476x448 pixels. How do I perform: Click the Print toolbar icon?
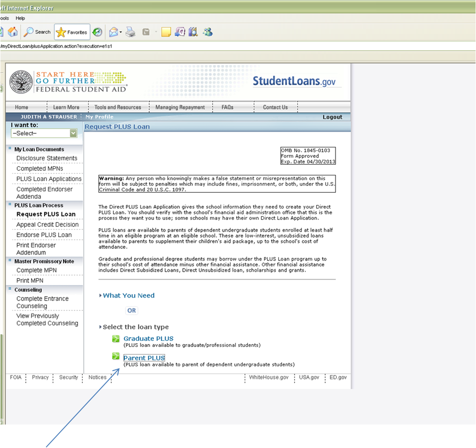(131, 32)
